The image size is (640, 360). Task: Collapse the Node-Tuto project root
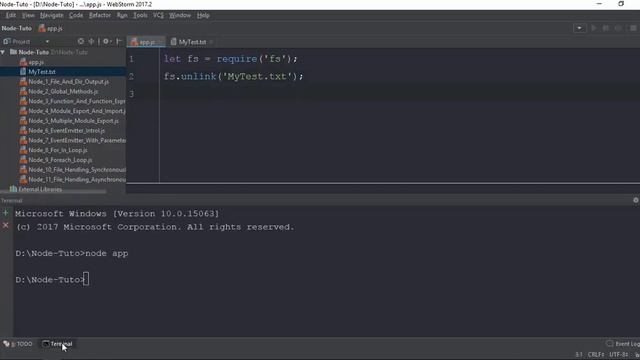pos(3,52)
